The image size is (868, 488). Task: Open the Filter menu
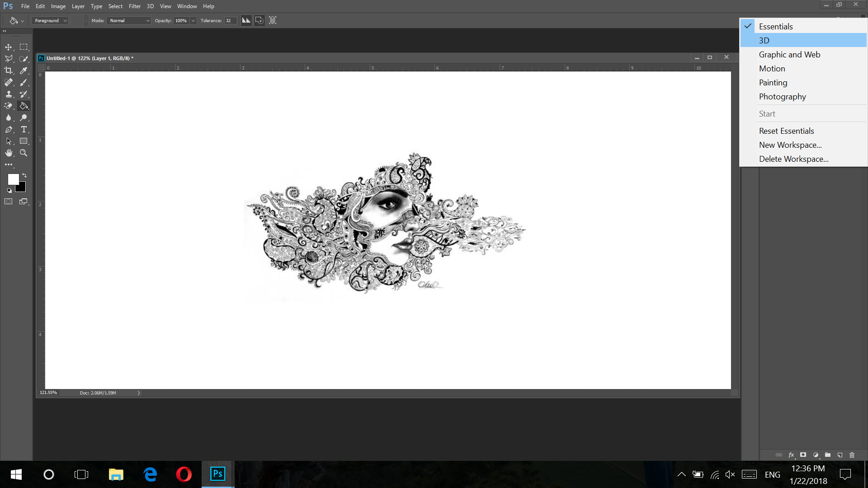coord(134,6)
